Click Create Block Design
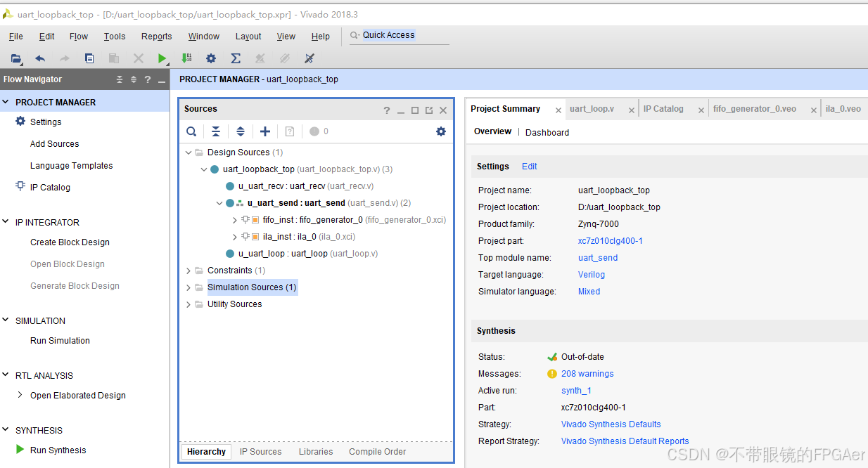 (x=70, y=242)
